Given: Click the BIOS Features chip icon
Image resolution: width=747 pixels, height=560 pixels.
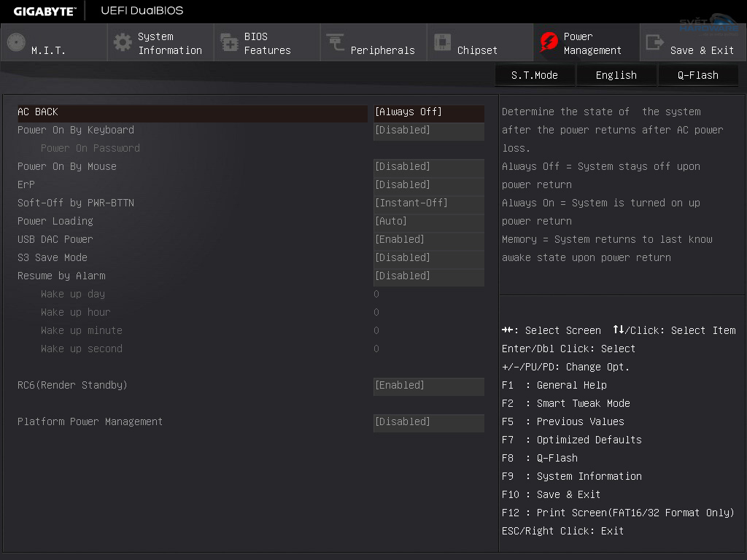Looking at the screenshot, I should [x=229, y=42].
